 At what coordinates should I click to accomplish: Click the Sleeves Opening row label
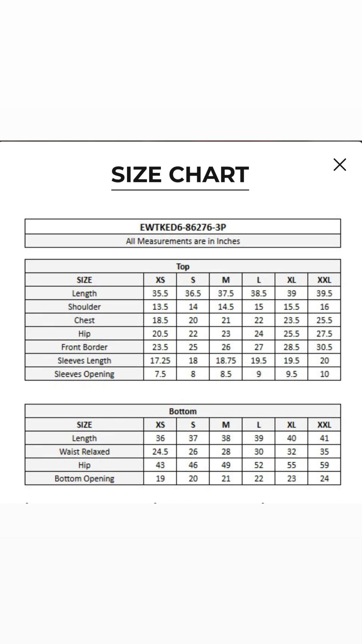click(x=84, y=374)
